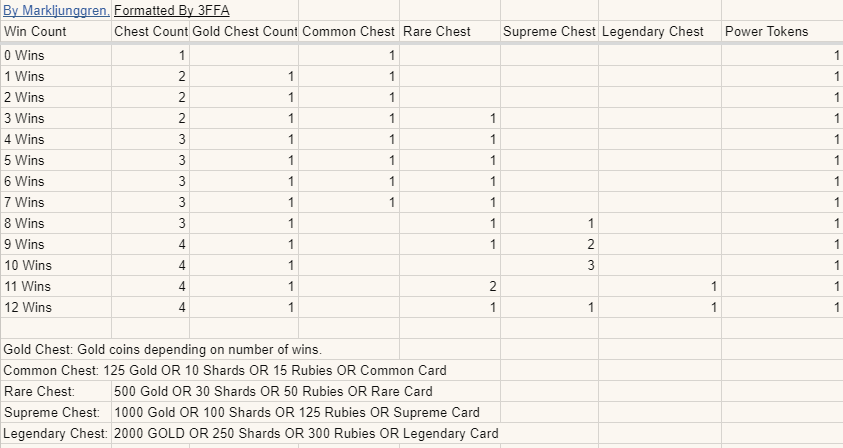Select the 12 Wins row label

pos(27,307)
